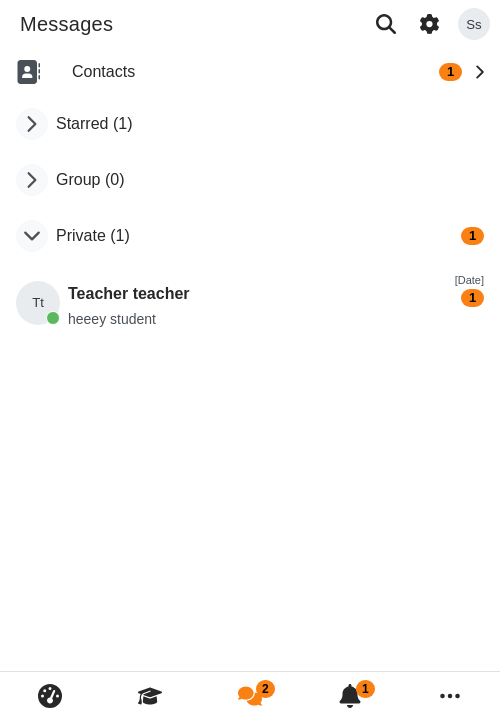Collapse the Private conversations section
The height and width of the screenshot is (720, 500).
[32, 236]
